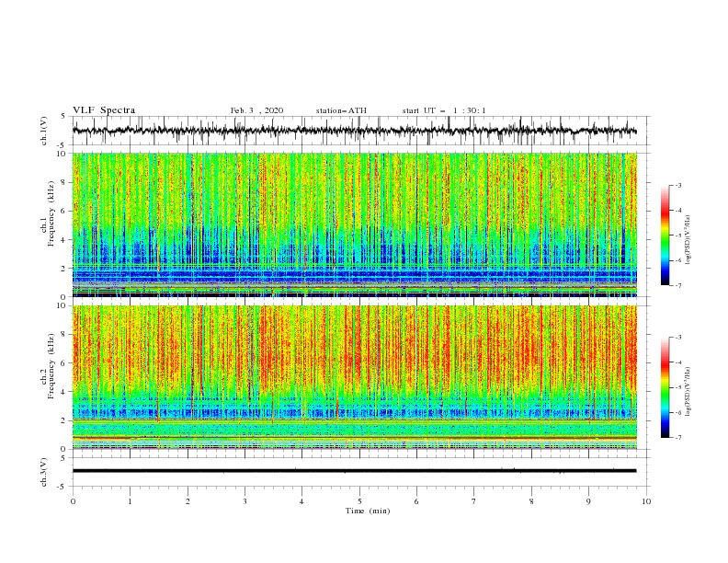Viewport: 728px width, 563px height.
Task: Click time axis tick label "7"
Action: coord(474,501)
